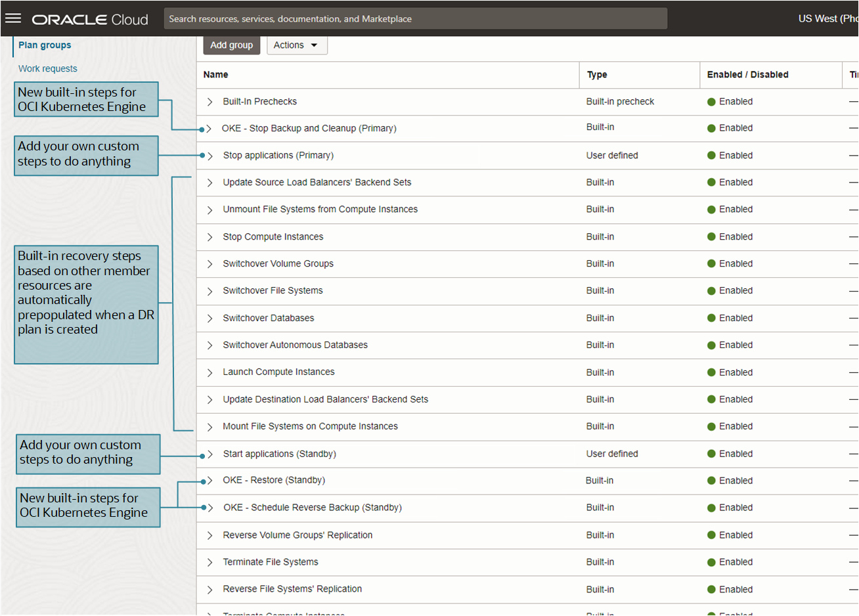Click the Oracle Cloud logo
Image resolution: width=859 pixels, height=616 pixels.
pos(89,18)
